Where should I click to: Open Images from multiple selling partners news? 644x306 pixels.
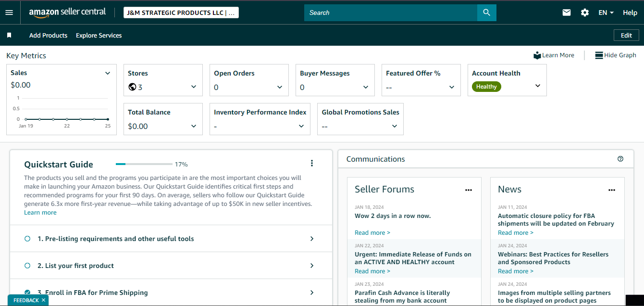point(554,296)
